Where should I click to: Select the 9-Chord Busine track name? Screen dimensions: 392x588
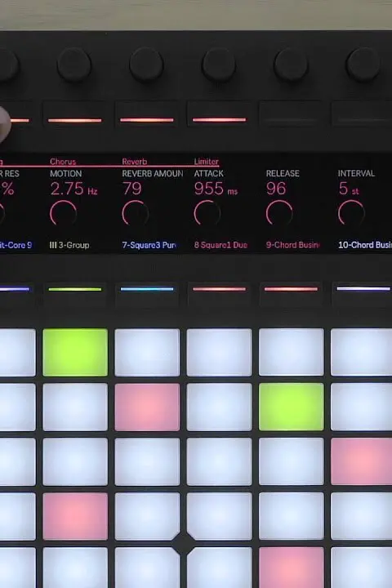293,245
